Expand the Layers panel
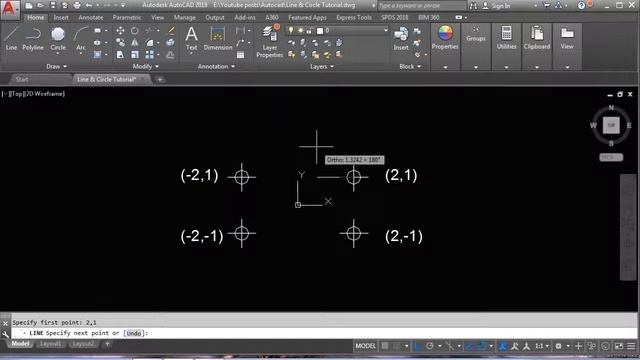 pos(322,66)
